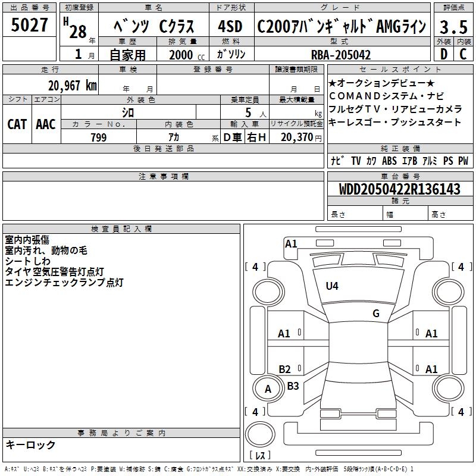Viewport: 476px width, 476px height.
Task: Click exterior grade D
Action: [x=444, y=54]
